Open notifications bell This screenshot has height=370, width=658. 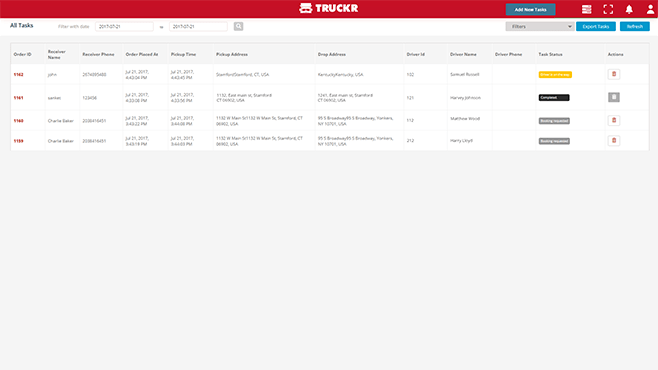click(x=629, y=9)
